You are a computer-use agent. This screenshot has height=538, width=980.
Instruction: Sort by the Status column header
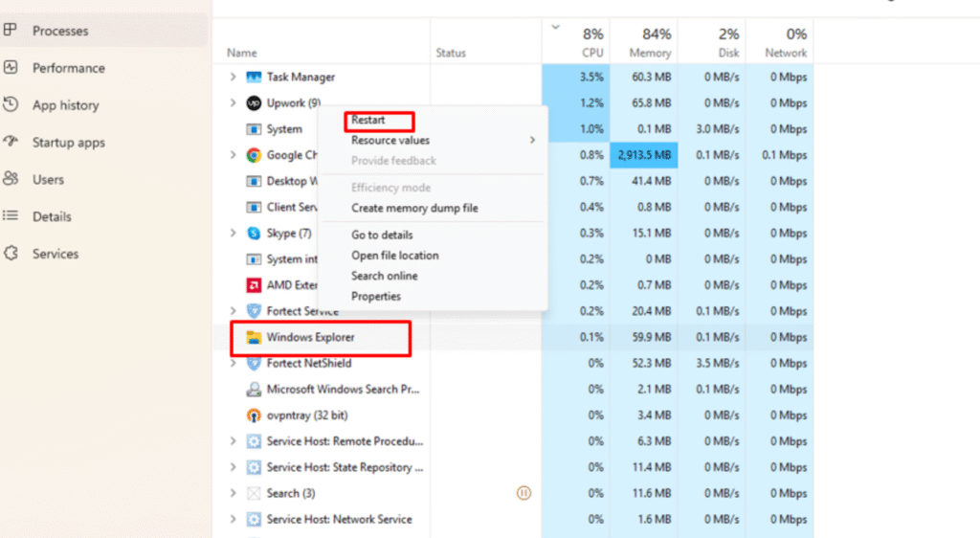[x=451, y=53]
